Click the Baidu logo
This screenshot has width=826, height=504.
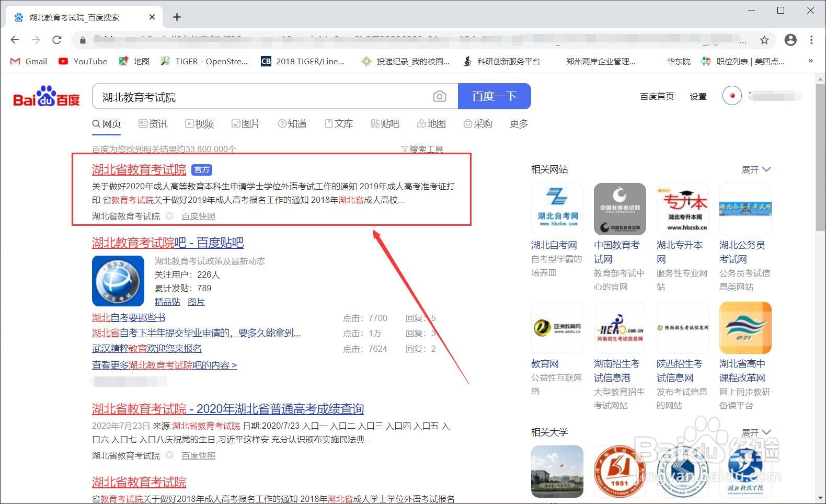[x=46, y=96]
